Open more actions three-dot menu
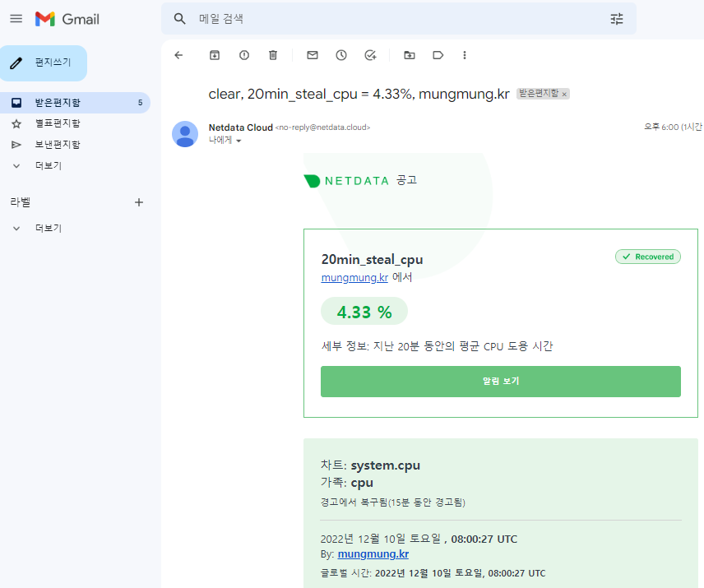 click(x=465, y=55)
